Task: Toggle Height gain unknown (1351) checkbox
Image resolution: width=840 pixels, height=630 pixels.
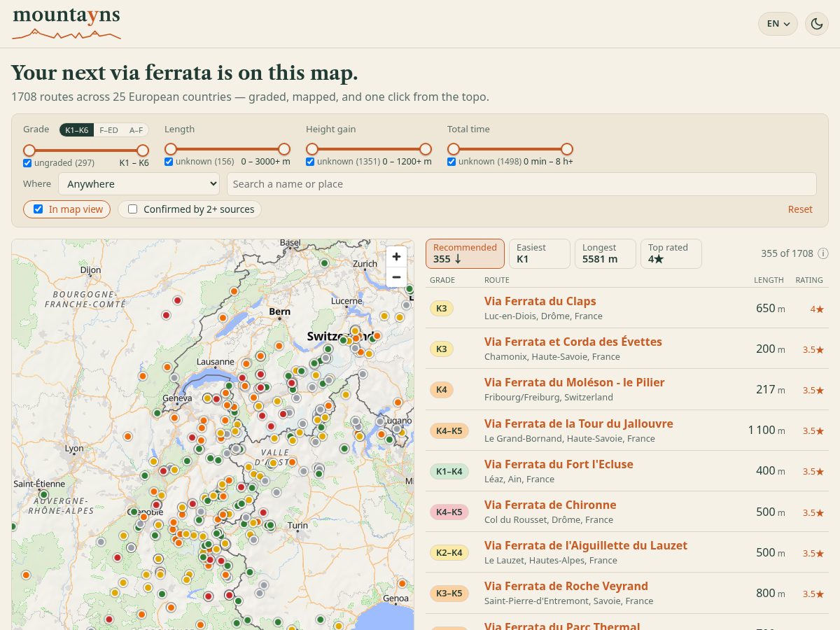Action: [x=310, y=162]
